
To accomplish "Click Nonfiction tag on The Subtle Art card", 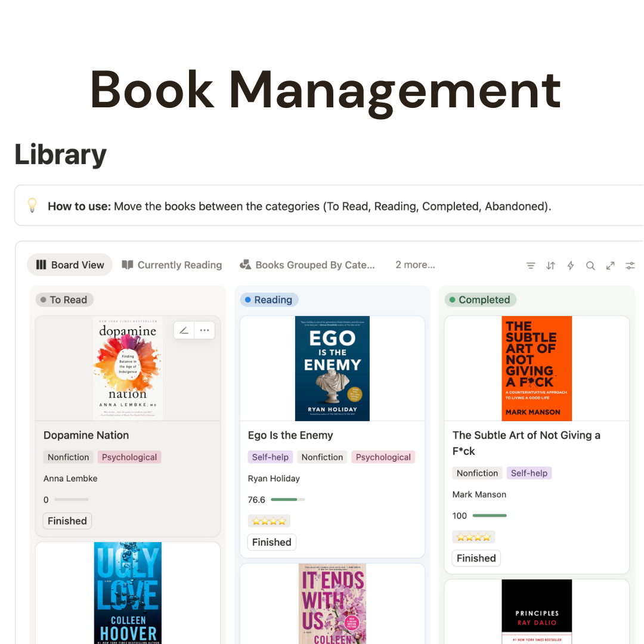I will pyautogui.click(x=477, y=473).
